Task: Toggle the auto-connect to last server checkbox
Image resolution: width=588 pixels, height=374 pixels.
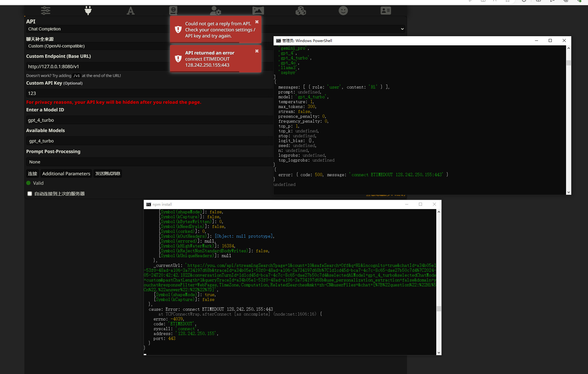Action: pyautogui.click(x=30, y=194)
